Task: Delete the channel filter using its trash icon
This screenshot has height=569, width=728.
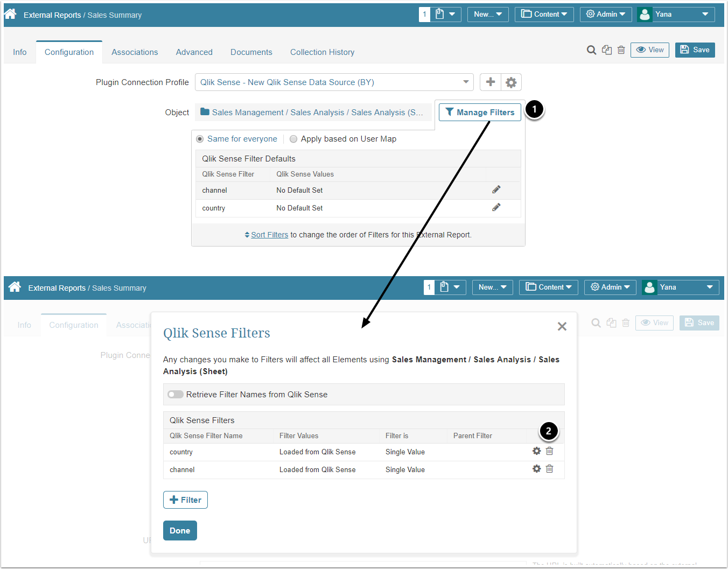Action: (550, 469)
